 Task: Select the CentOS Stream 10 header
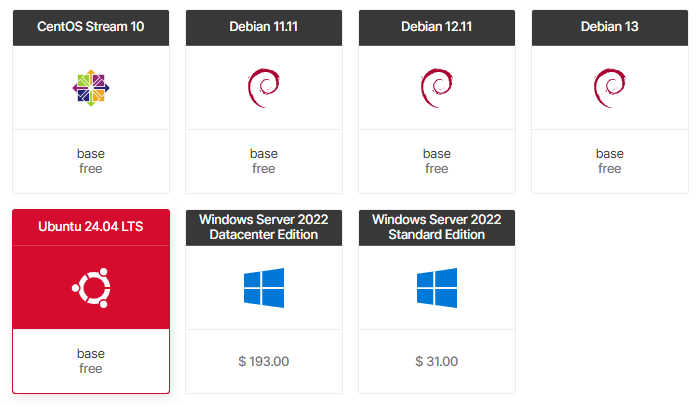[90, 27]
